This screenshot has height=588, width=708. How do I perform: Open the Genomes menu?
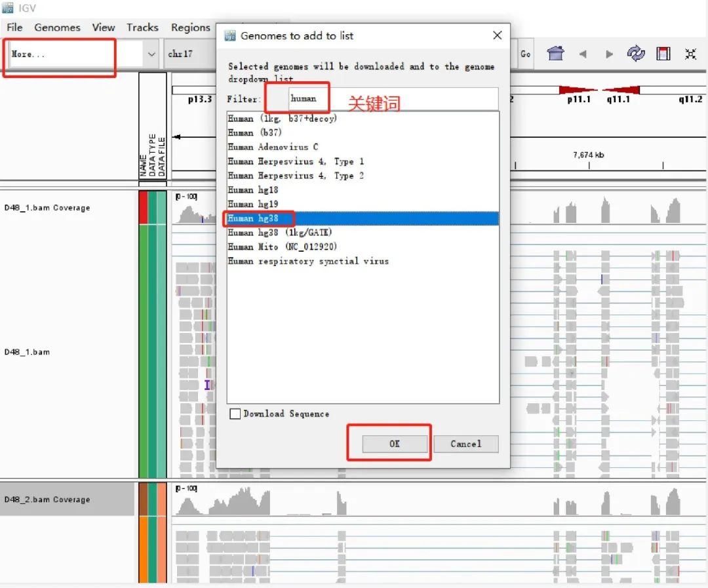(x=57, y=28)
